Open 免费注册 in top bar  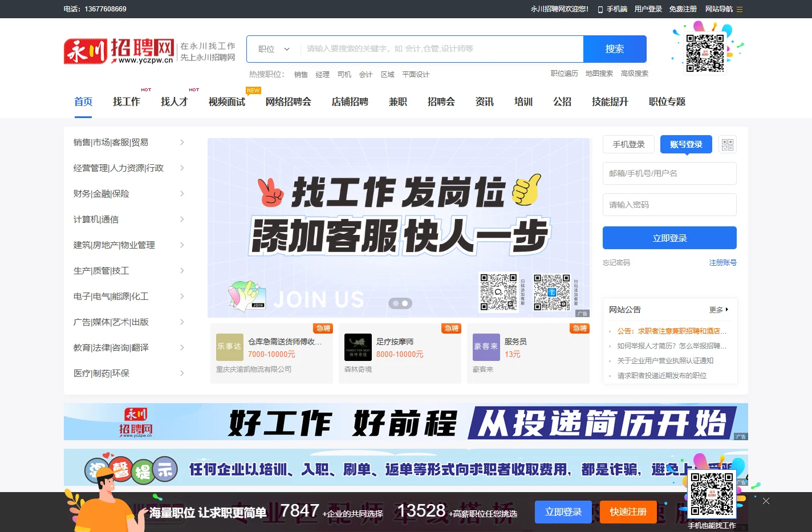click(683, 9)
